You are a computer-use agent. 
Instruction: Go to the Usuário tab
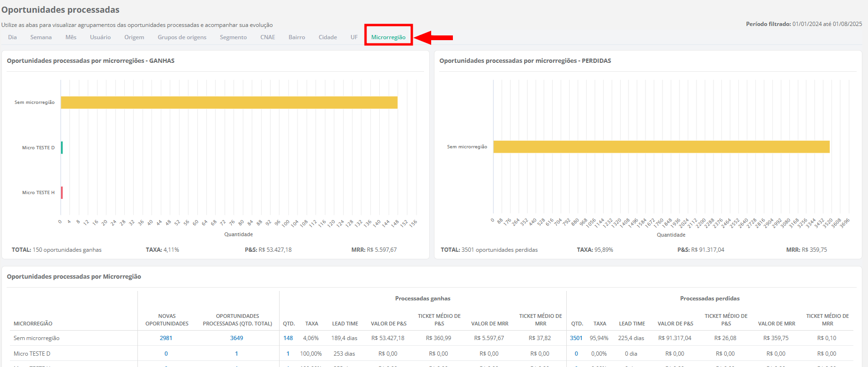[100, 37]
